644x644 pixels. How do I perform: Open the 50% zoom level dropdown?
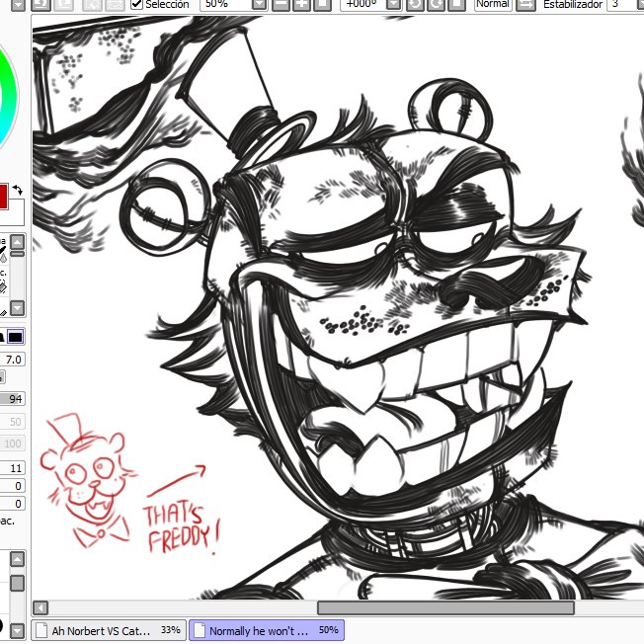click(x=259, y=5)
